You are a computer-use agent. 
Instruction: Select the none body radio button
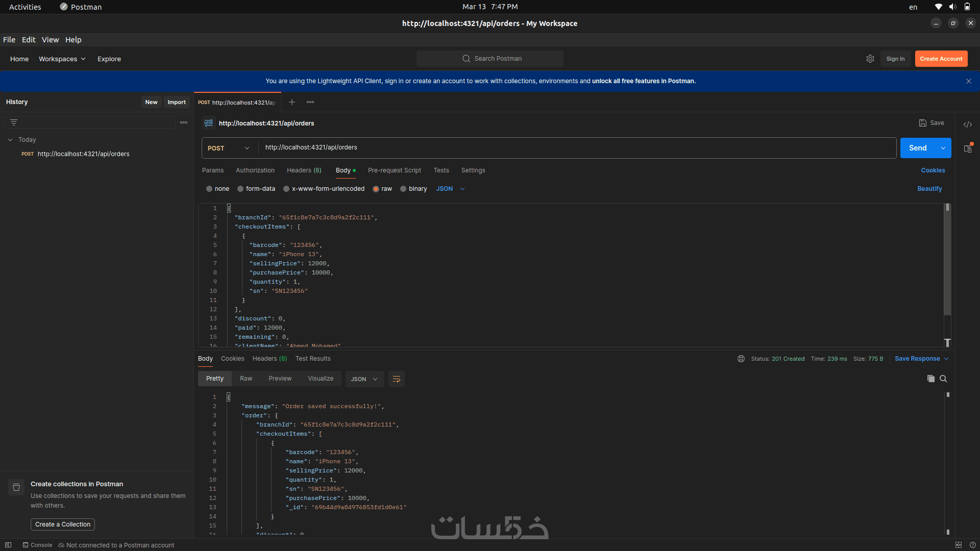point(209,189)
